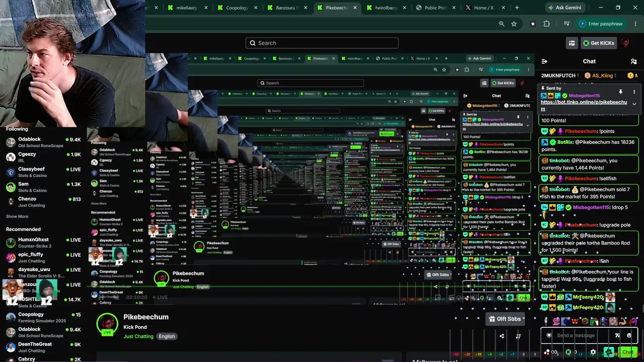Open epic_fluffy recommended channel
Image resolution: width=644 pixels, height=362 pixels.
point(43,257)
